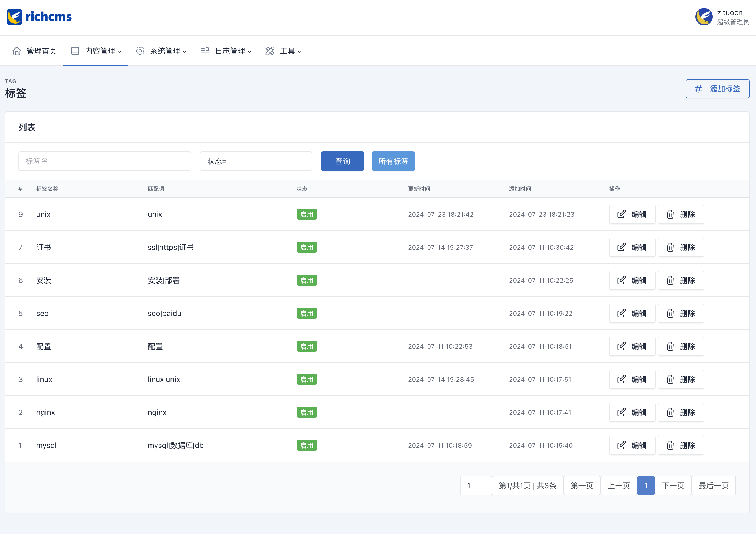
Task: Click the 启用 status badge for seo
Action: click(307, 313)
